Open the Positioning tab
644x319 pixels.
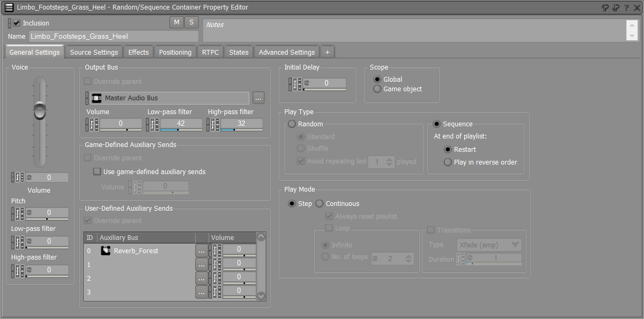(175, 52)
